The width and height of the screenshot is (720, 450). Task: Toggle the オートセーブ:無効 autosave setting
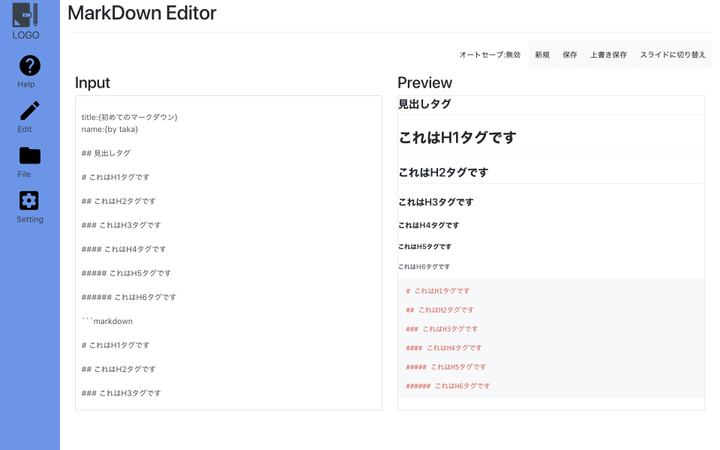tap(489, 55)
